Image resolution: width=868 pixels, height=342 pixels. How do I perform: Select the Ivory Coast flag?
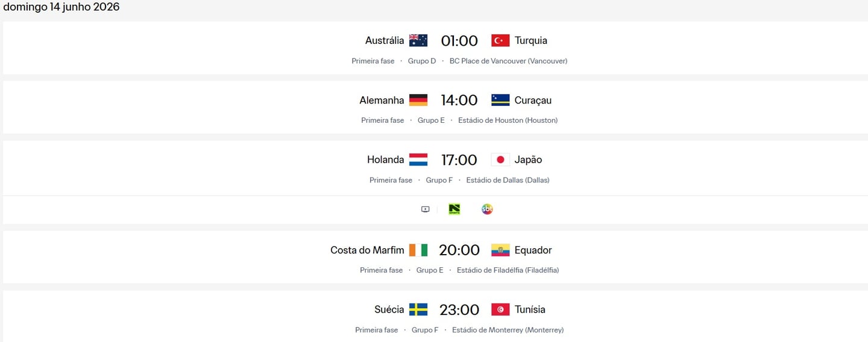click(418, 250)
